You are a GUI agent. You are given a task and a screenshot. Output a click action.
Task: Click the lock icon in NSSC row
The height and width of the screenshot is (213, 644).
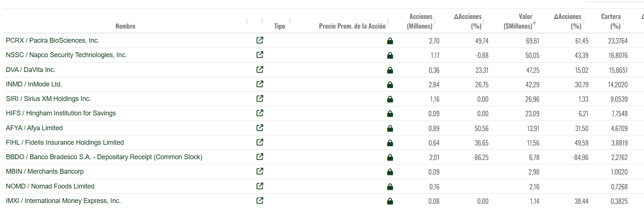(x=390, y=55)
